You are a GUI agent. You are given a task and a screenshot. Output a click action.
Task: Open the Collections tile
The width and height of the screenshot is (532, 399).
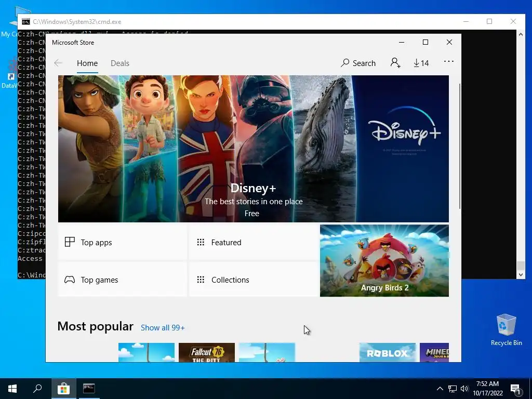click(253, 280)
